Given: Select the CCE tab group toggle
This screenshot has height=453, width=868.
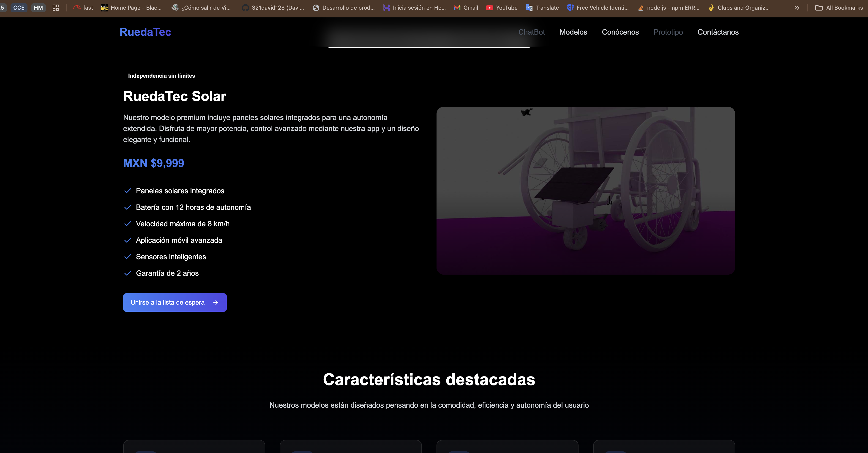Looking at the screenshot, I should tap(19, 7).
